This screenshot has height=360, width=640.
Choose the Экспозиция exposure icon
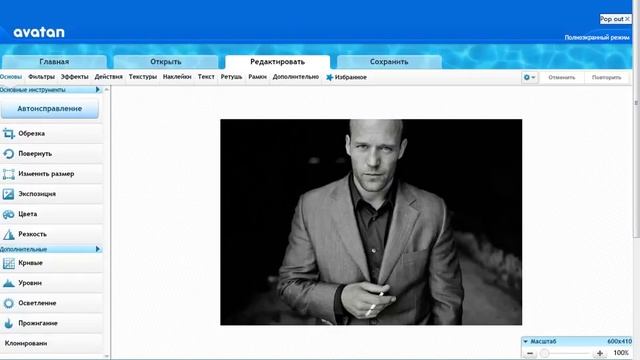coord(9,194)
